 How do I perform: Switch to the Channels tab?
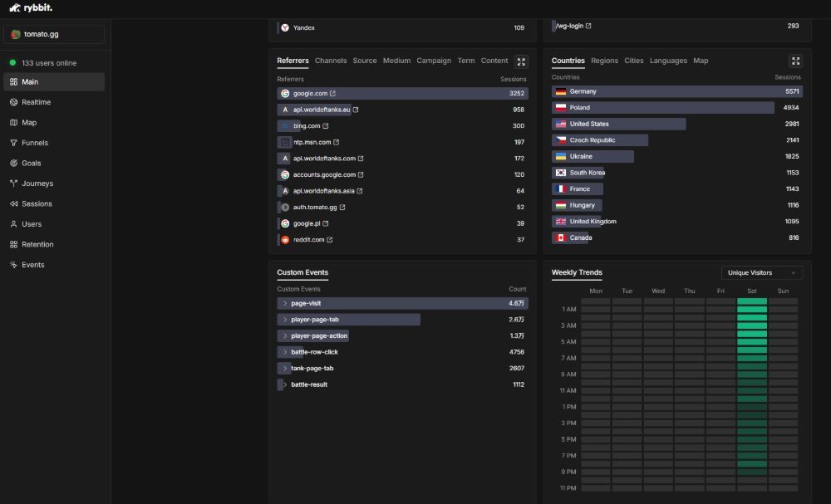click(331, 61)
